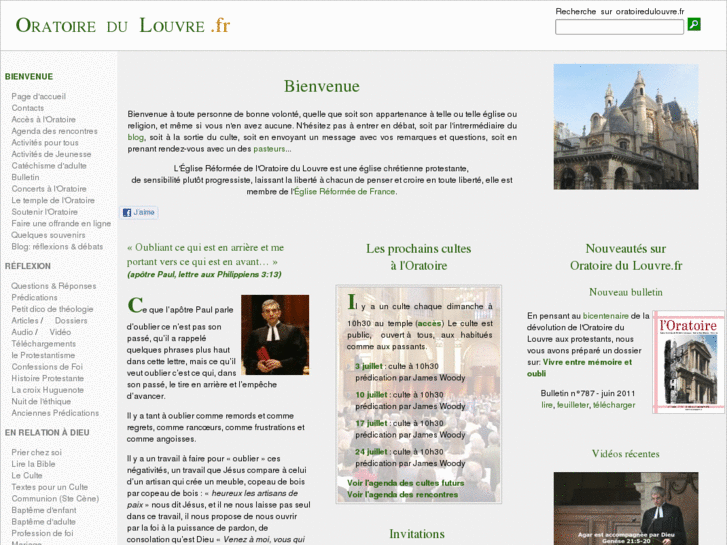Open Questions & Réponses

coord(54,286)
